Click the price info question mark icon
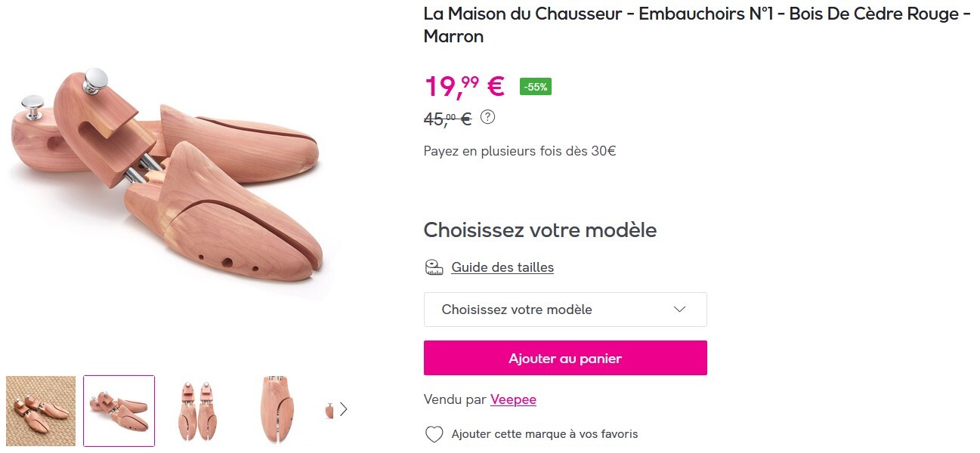Screen dimensions: 980x453 [488, 117]
